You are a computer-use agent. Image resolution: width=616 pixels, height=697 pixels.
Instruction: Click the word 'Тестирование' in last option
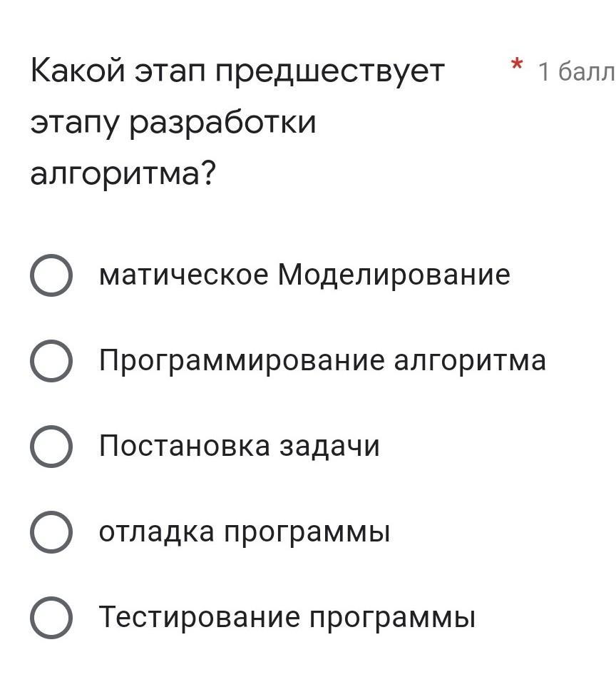[x=200, y=616]
